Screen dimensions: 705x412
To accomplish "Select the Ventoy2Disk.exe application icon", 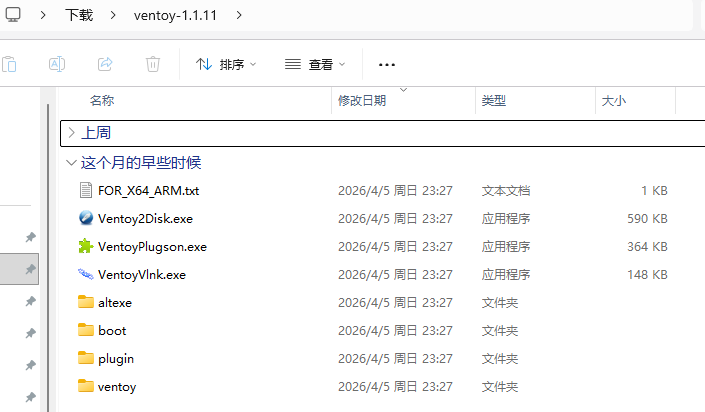I will tap(85, 218).
